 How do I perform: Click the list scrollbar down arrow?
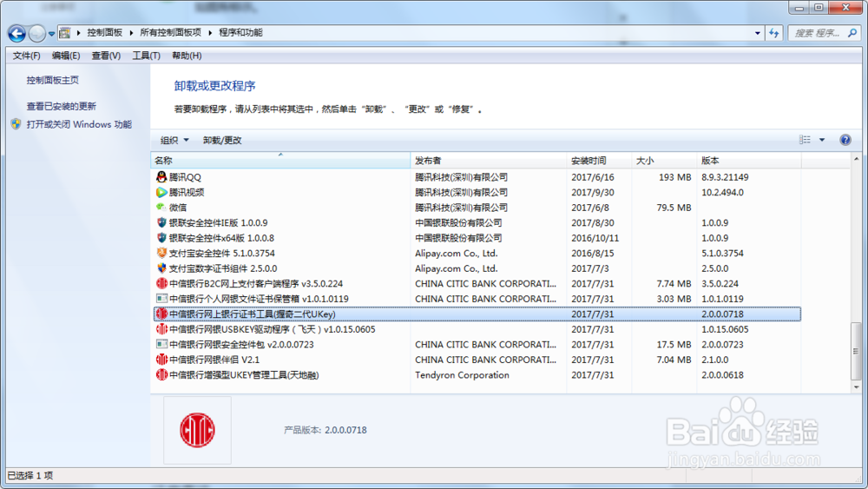point(857,387)
